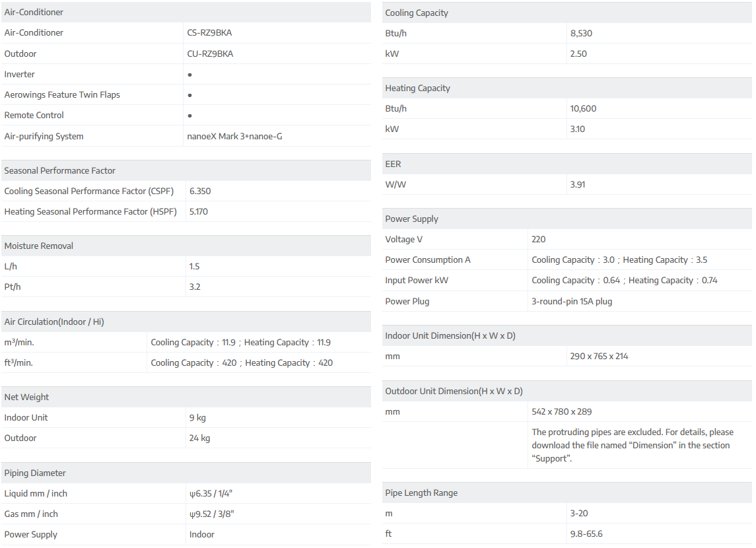Click the Moisture Removal section header

click(x=39, y=246)
